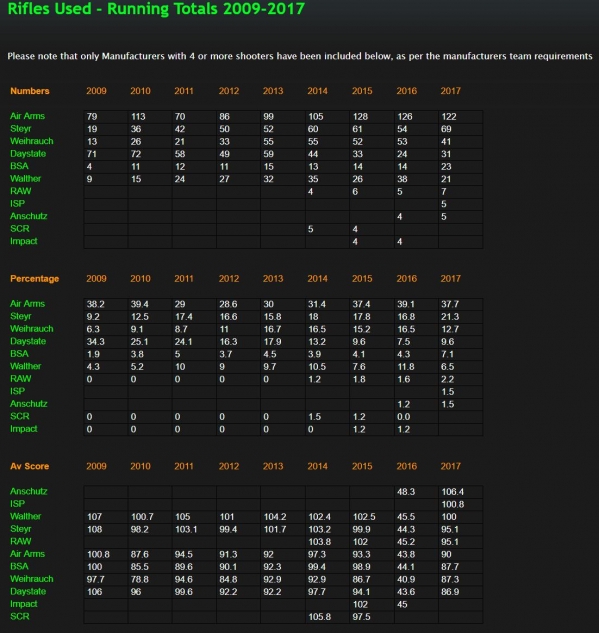Click Weihrauch 2009 count of 13
The width and height of the screenshot is (599, 633).
(92, 142)
